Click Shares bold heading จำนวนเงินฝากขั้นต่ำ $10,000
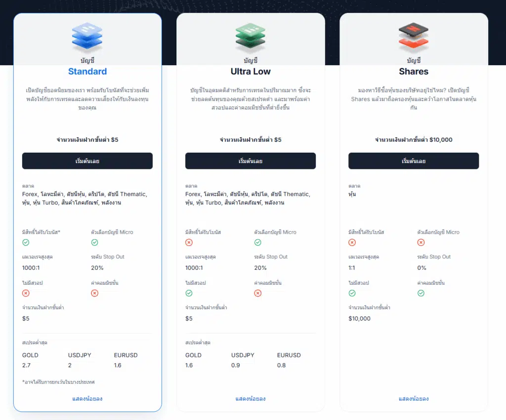 click(414, 139)
